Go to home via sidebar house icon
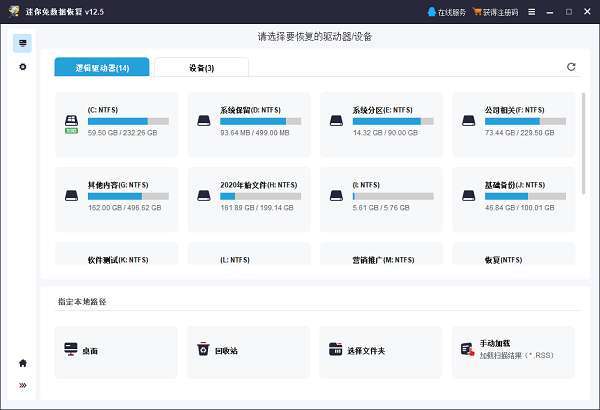Viewport: 600px width, 410px height. (23, 363)
